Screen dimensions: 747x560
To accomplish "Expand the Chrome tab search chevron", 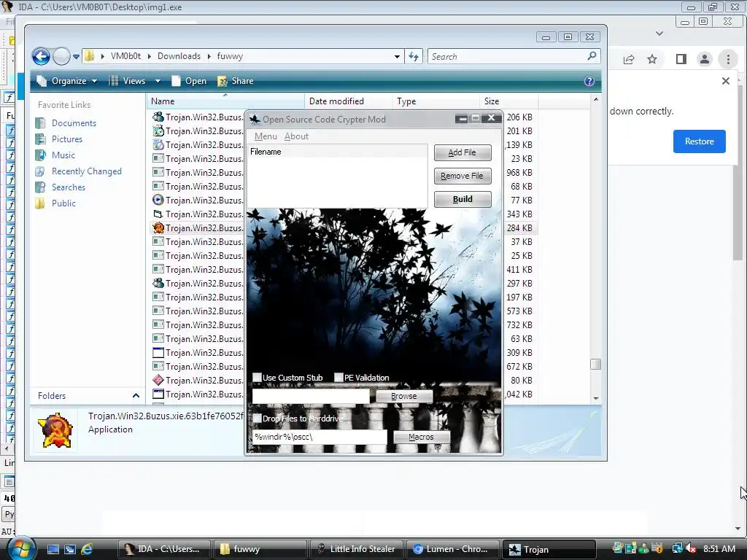I will pyautogui.click(x=659, y=34).
